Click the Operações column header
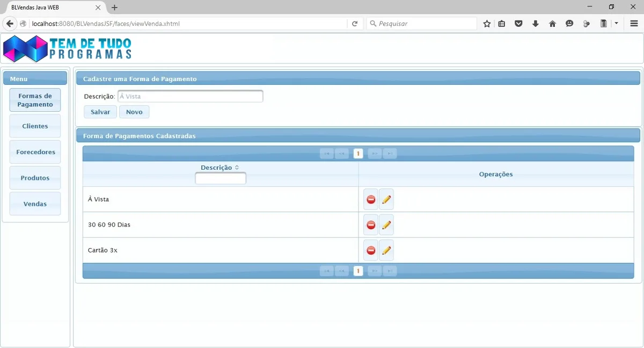 496,174
